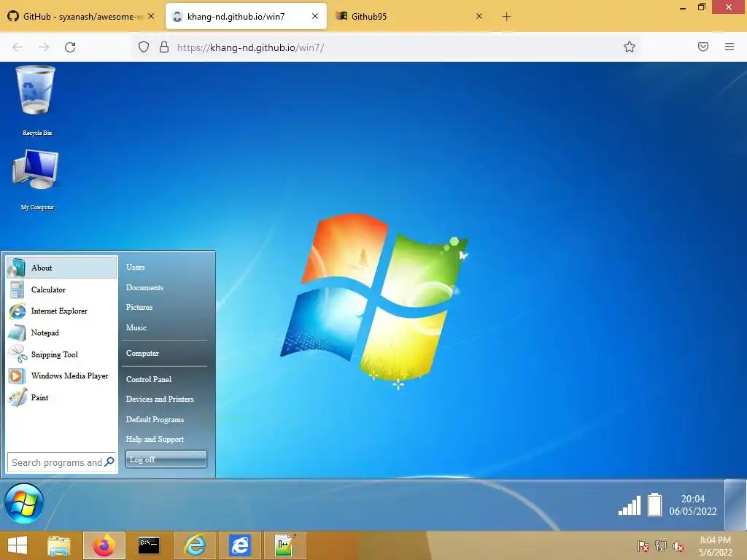Screen dimensions: 747x560
Task: Start the Snipping Tool entry
Action: pyautogui.click(x=61, y=354)
